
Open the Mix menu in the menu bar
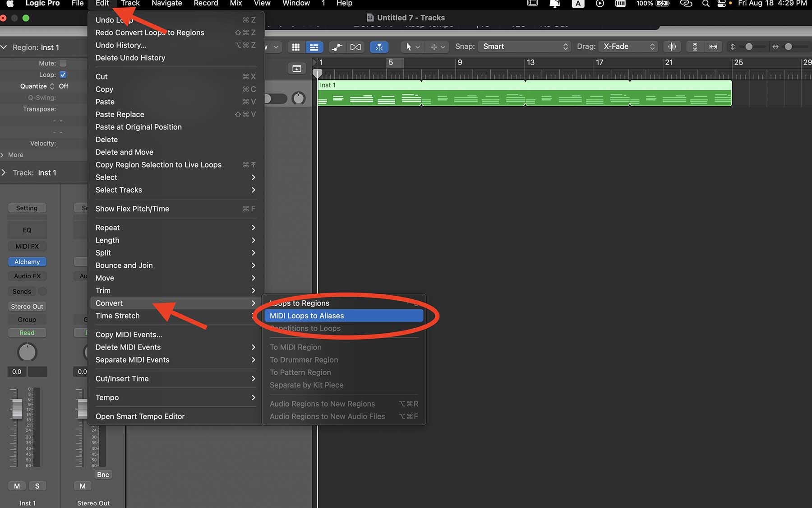[x=236, y=4]
